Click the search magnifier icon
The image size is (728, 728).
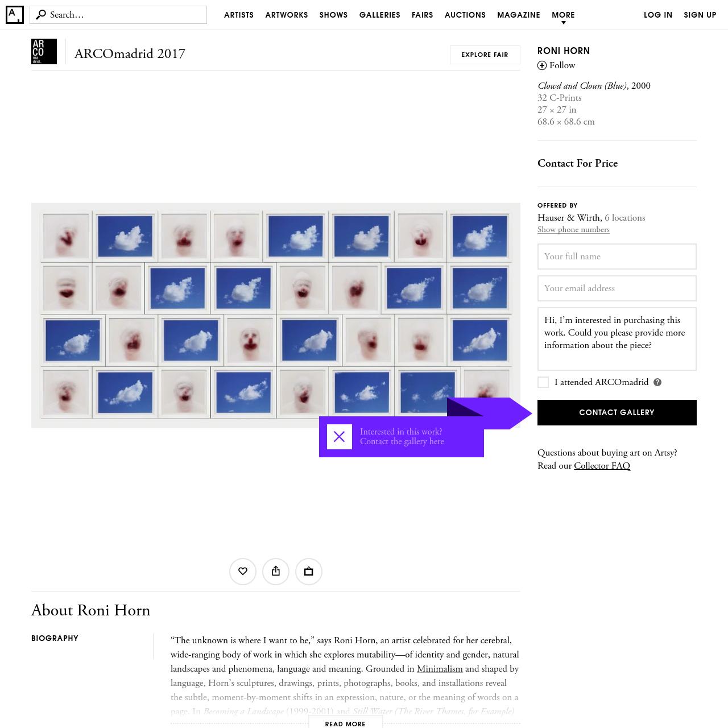pyautogui.click(x=40, y=15)
